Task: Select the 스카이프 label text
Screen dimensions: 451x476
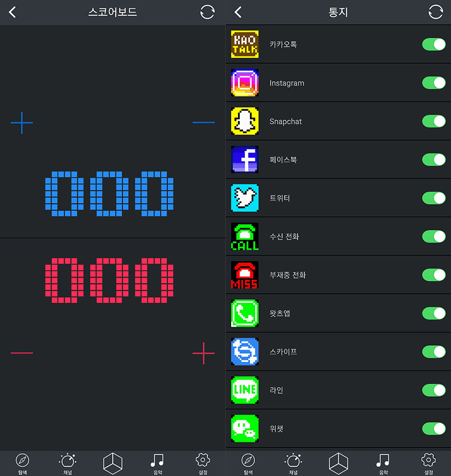Action: click(283, 352)
